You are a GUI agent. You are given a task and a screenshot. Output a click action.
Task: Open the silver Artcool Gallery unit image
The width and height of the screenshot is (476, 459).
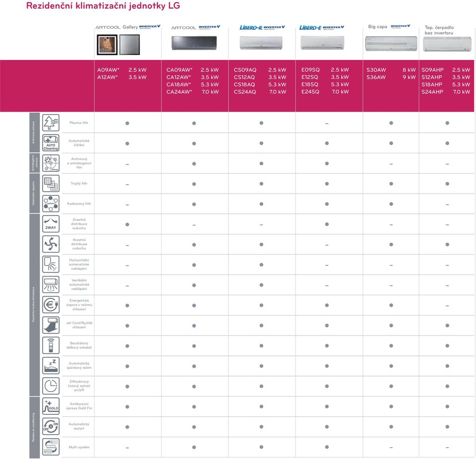tap(129, 45)
